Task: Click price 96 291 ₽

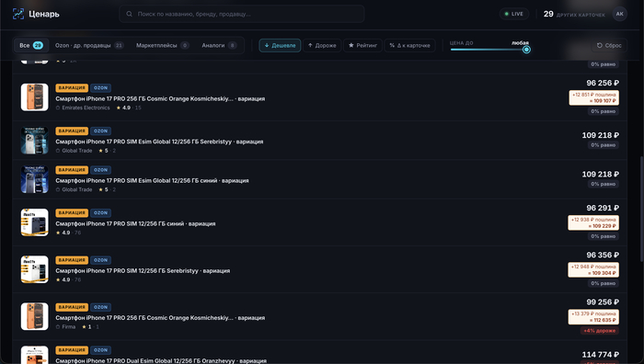Action: [x=603, y=208]
